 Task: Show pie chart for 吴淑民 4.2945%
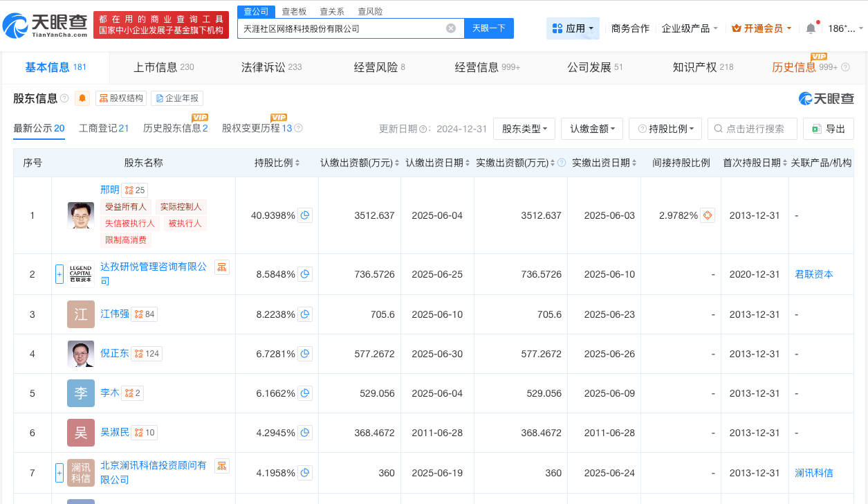tap(305, 433)
